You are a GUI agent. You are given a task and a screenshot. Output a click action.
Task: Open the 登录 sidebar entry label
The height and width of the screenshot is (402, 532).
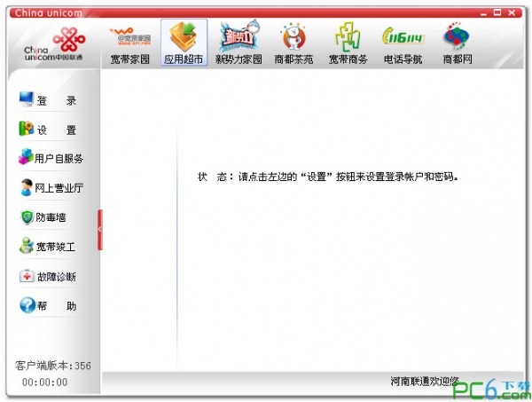[x=57, y=101]
